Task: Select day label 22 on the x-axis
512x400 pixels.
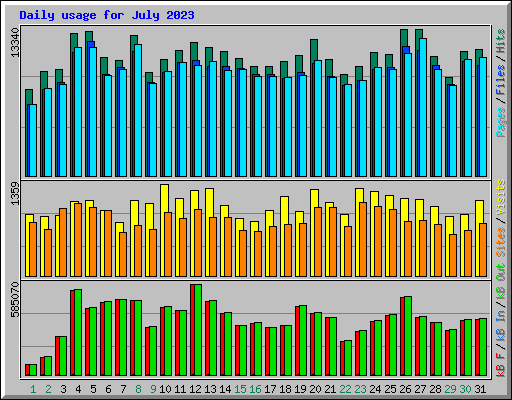Action: pos(345,389)
